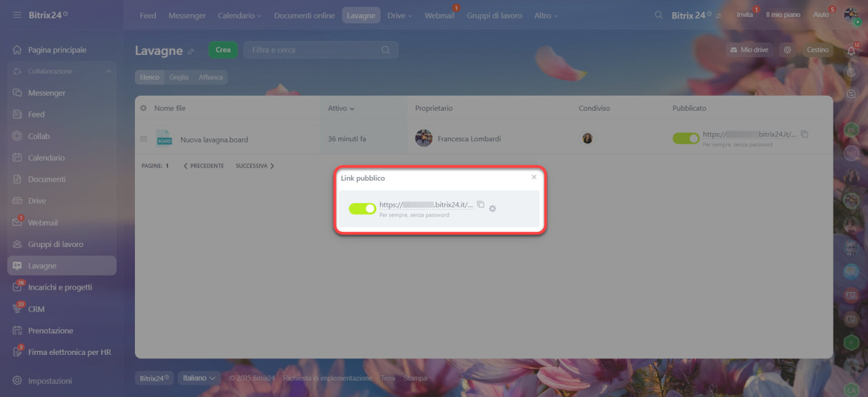Click the search magnifier in the top bar
The image size is (868, 397).
pos(658,15)
